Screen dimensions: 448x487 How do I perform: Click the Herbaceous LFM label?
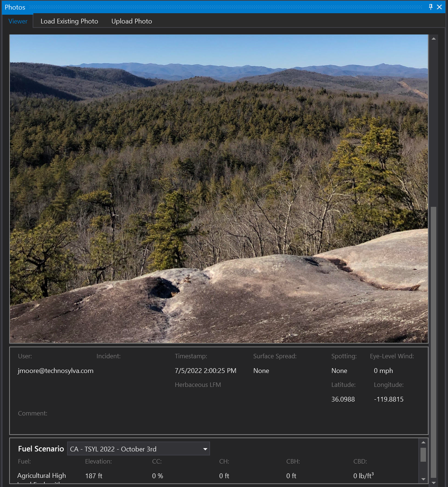198,385
